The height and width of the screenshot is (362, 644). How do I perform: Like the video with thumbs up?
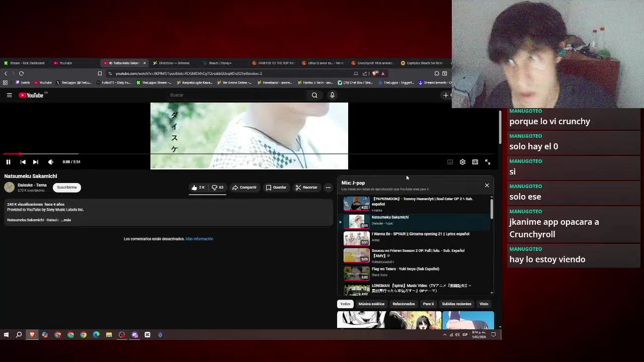coord(198,188)
